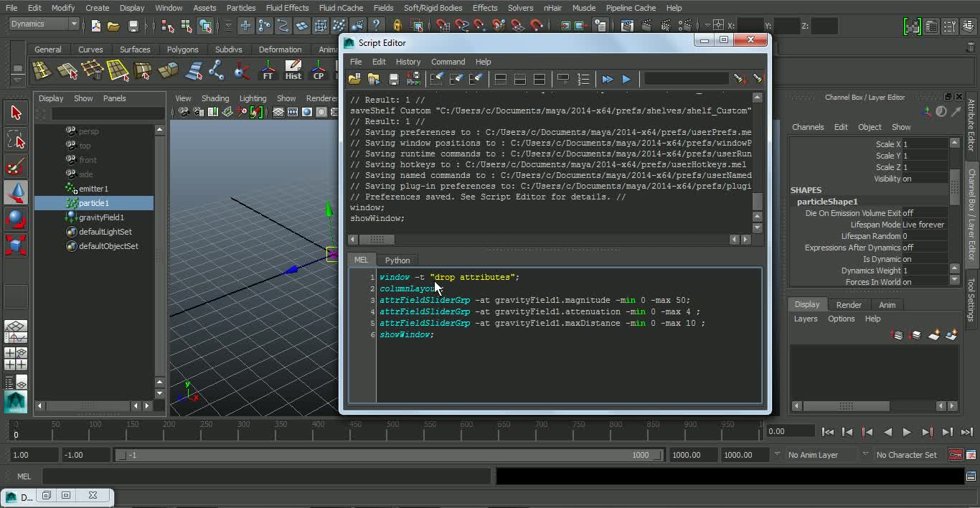Clear history with the first eraser icon
Screen dimensions: 980x508
pyautogui.click(x=436, y=79)
